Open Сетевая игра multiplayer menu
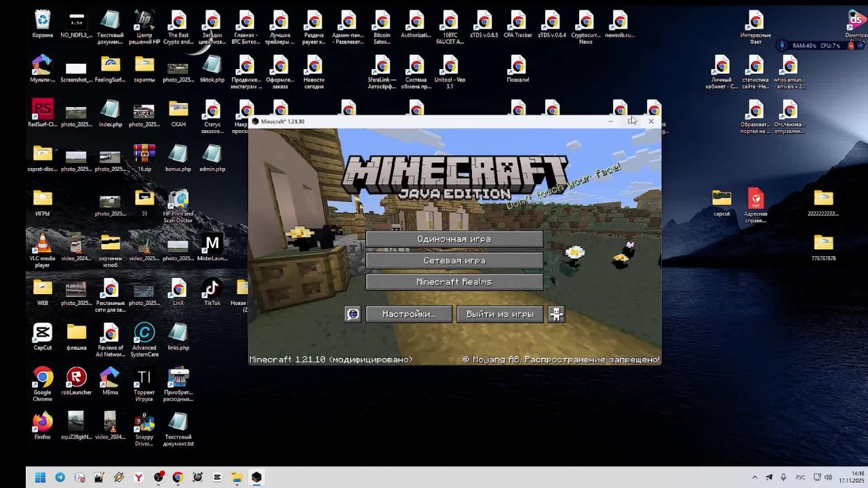The image size is (868, 488). 454,261
